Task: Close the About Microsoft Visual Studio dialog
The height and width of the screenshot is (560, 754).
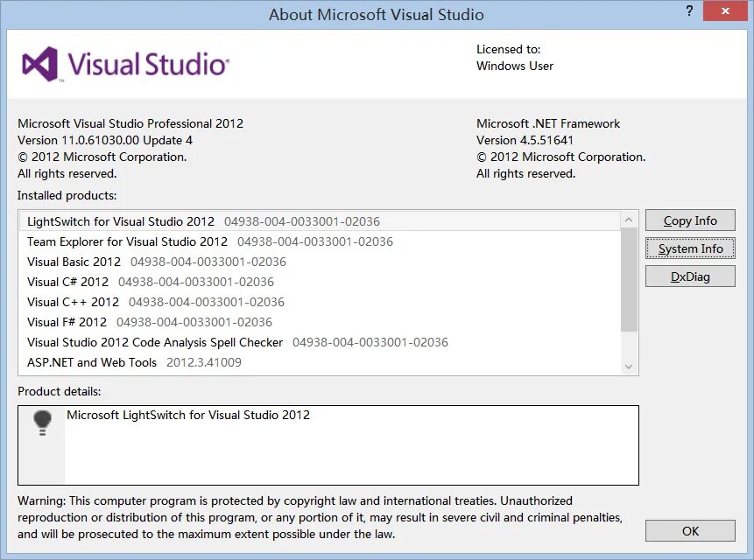Action: (x=726, y=10)
